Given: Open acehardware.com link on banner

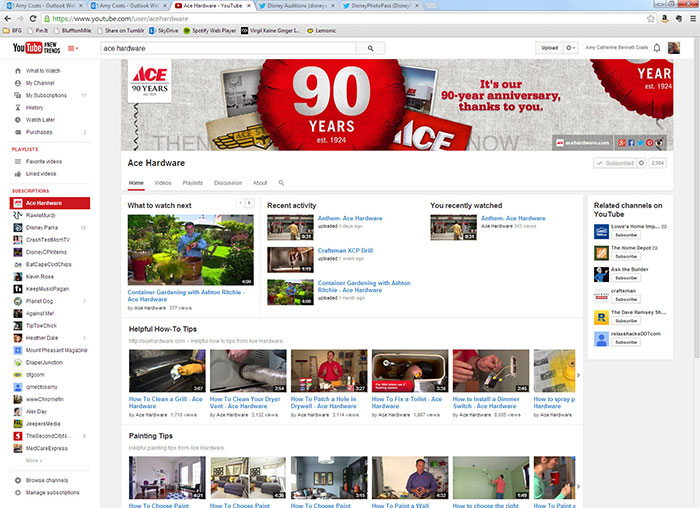Looking at the screenshot, I should [582, 143].
